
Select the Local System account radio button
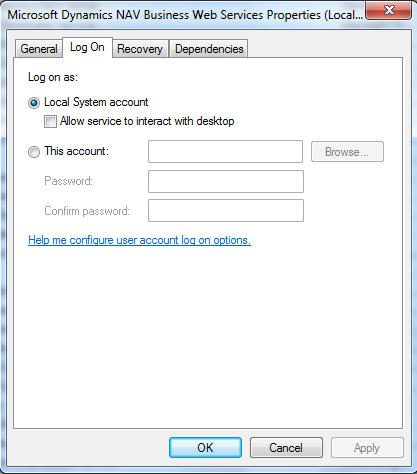(x=34, y=103)
